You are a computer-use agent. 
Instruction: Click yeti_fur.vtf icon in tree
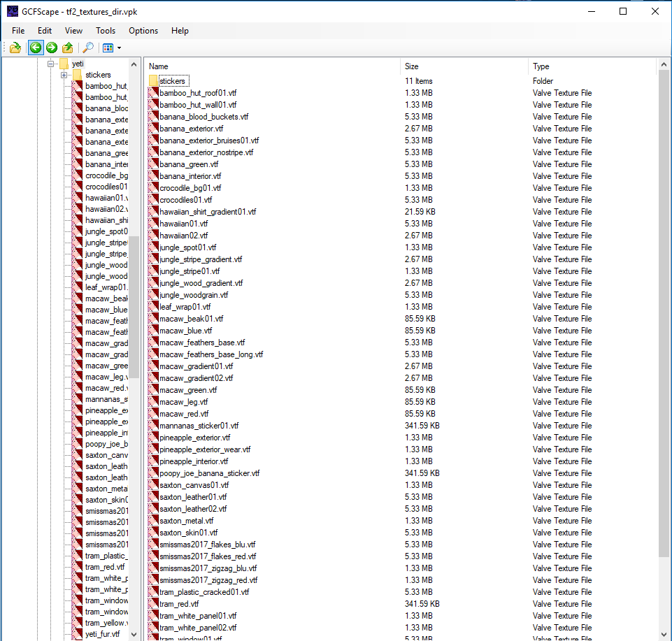[x=77, y=634]
